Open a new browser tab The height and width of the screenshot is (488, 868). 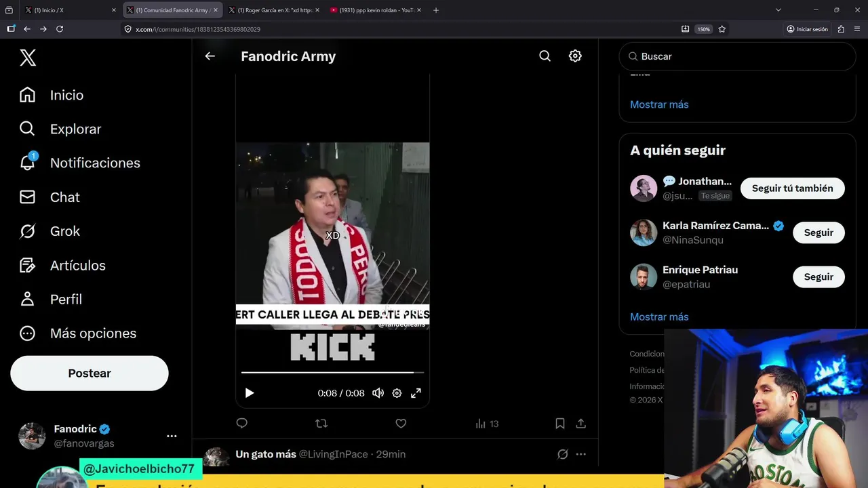(x=436, y=10)
